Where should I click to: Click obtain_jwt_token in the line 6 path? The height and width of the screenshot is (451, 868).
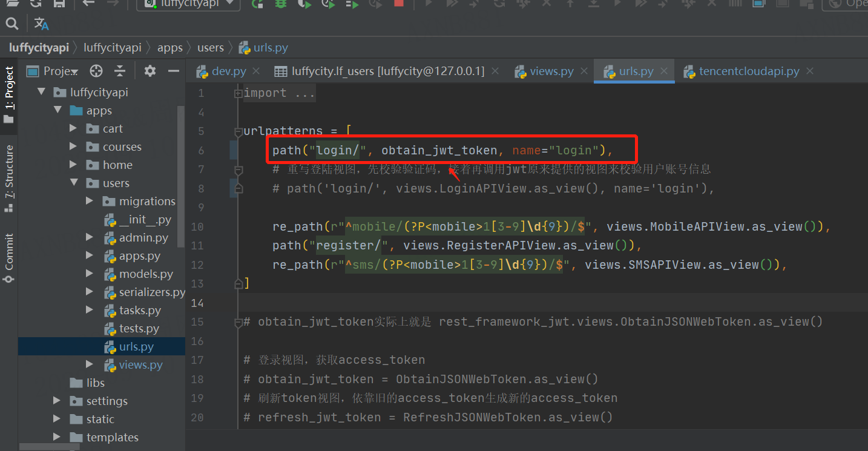tap(439, 150)
